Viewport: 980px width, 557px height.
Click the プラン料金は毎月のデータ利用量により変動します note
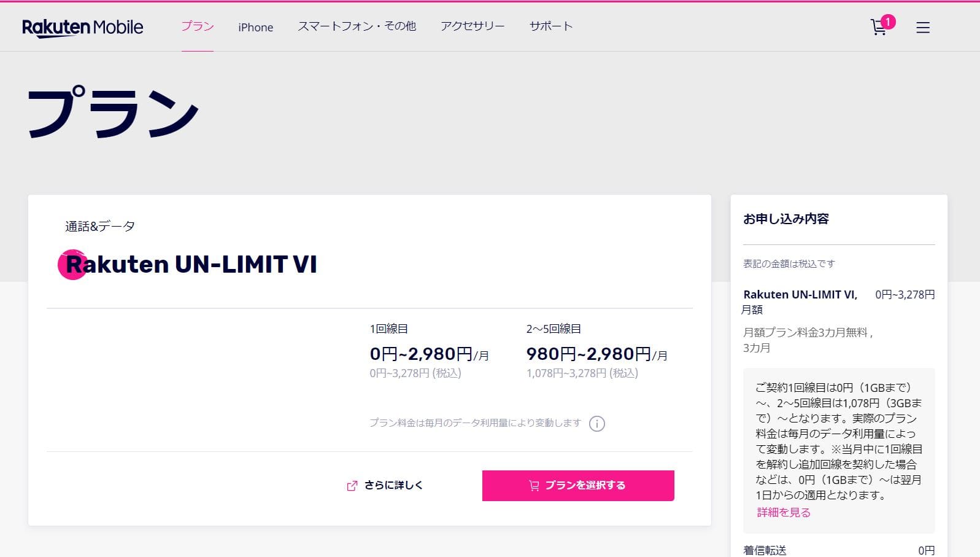[x=475, y=423]
